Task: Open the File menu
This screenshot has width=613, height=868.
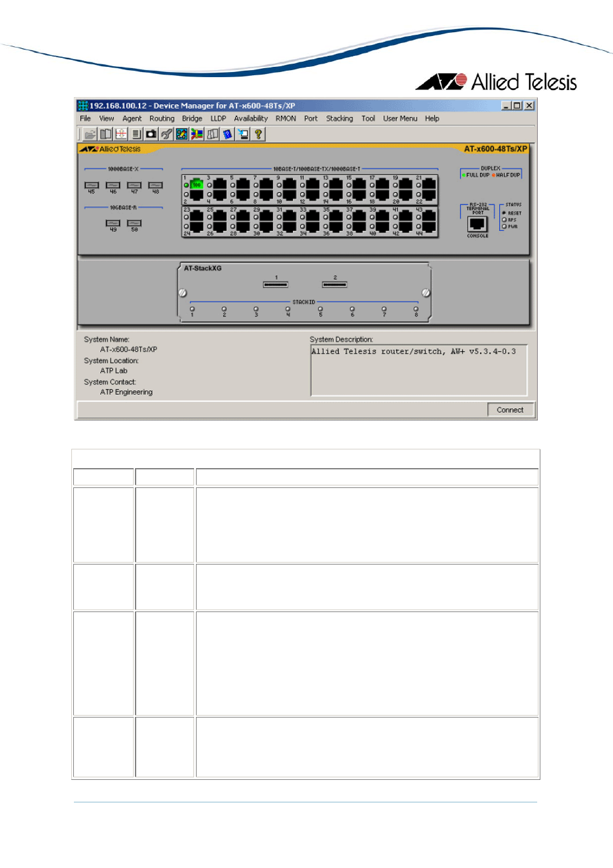Action: (x=85, y=118)
